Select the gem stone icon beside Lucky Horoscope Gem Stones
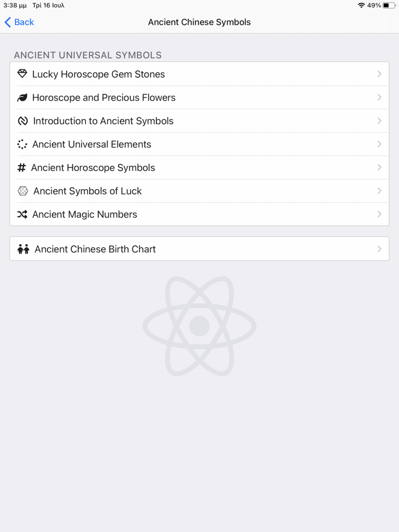 pyautogui.click(x=22, y=73)
